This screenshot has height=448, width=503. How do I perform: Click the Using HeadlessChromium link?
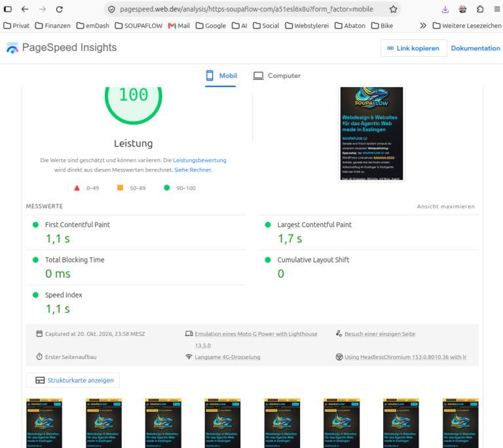click(405, 357)
